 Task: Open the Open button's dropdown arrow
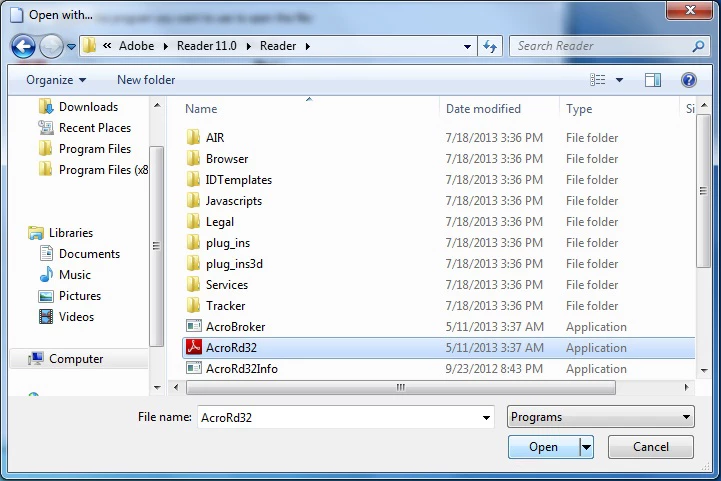[x=586, y=447]
